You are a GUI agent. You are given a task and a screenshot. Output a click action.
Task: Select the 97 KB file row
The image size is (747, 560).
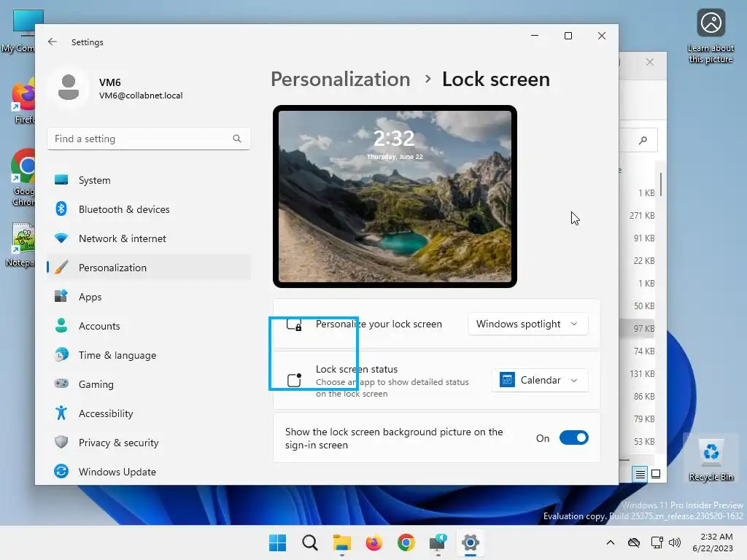pos(638,329)
